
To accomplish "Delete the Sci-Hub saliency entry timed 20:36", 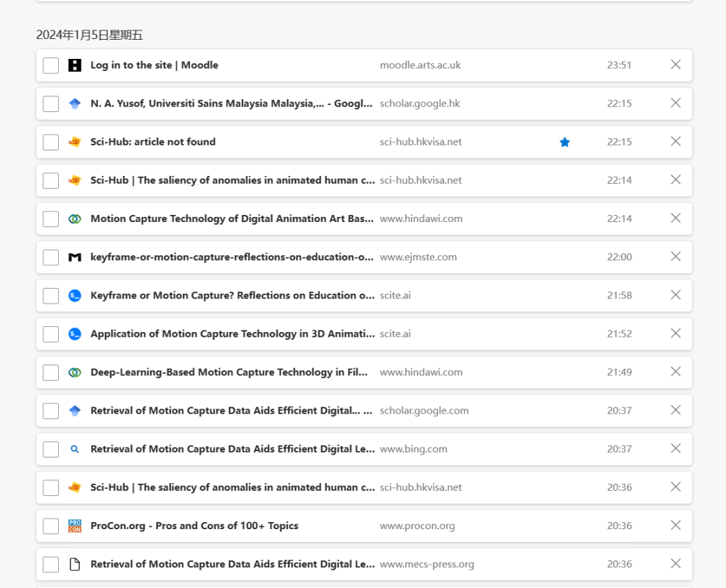I will [676, 487].
